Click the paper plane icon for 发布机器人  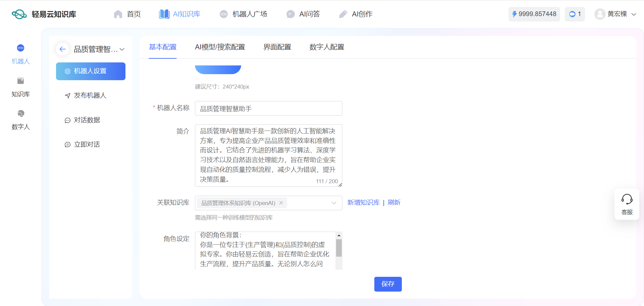67,96
